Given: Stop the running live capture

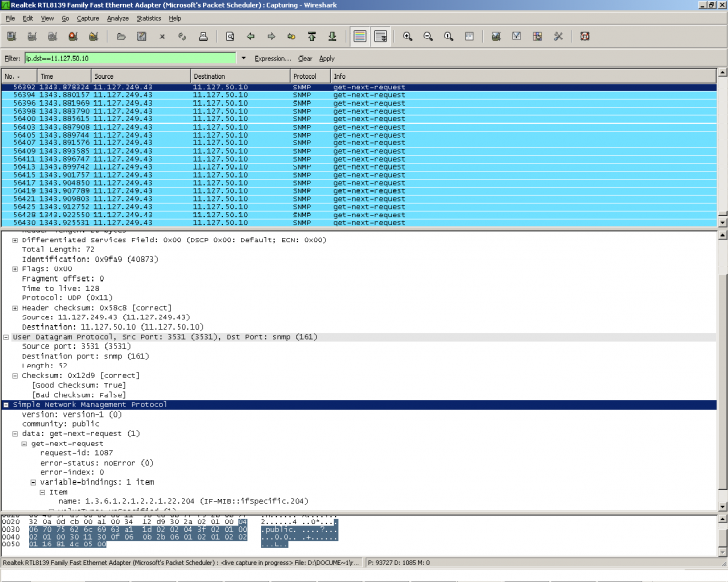Looking at the screenshot, I should tap(71, 36).
